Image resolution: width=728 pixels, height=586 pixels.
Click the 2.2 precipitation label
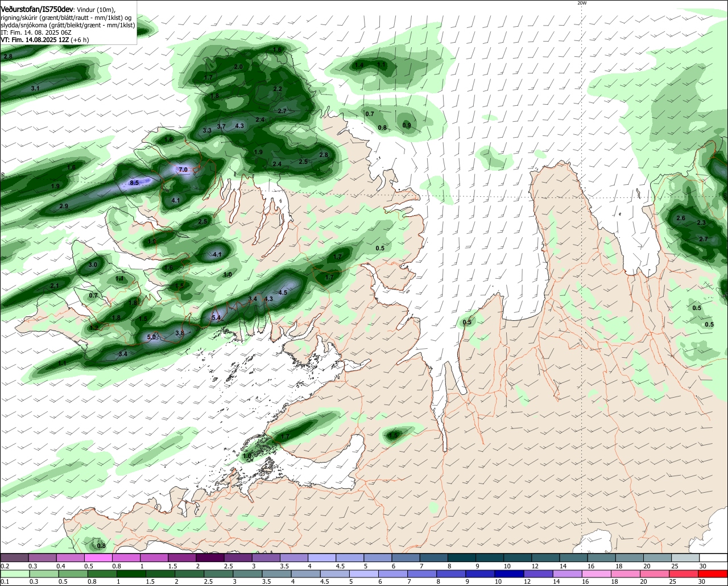pos(278,89)
